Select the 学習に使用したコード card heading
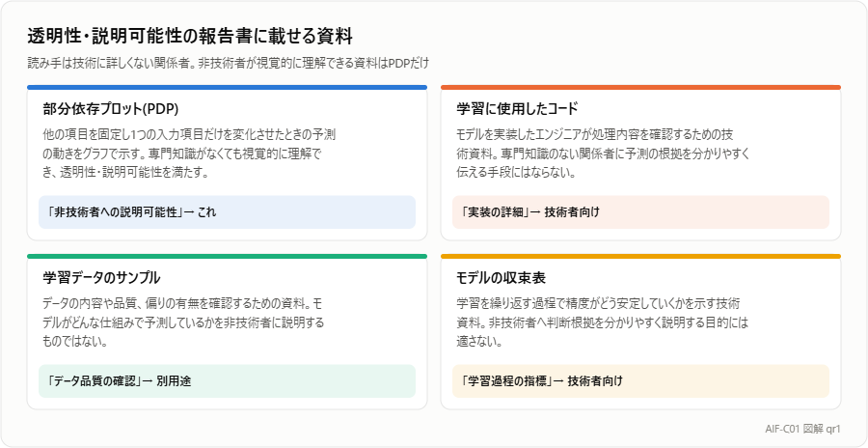 click(517, 109)
